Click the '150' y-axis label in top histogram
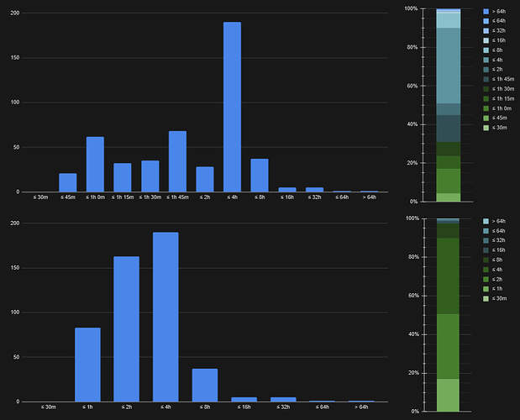This screenshot has width=520, height=420. pyautogui.click(x=15, y=58)
